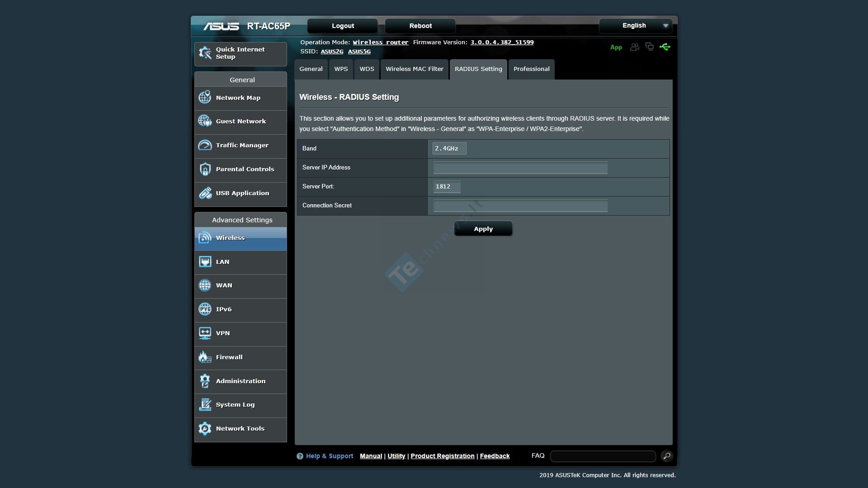This screenshot has width=868, height=488.
Task: Click the green USB status icon
Action: point(665,47)
